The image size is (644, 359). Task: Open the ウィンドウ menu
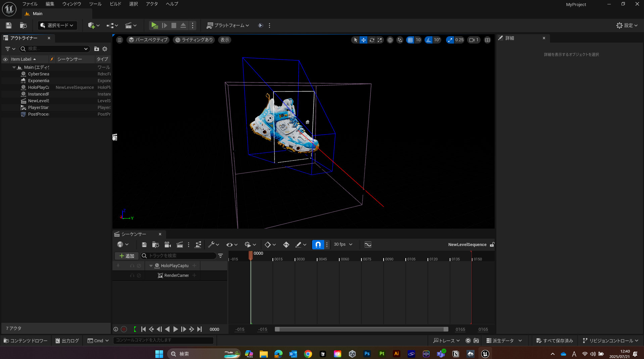click(71, 4)
